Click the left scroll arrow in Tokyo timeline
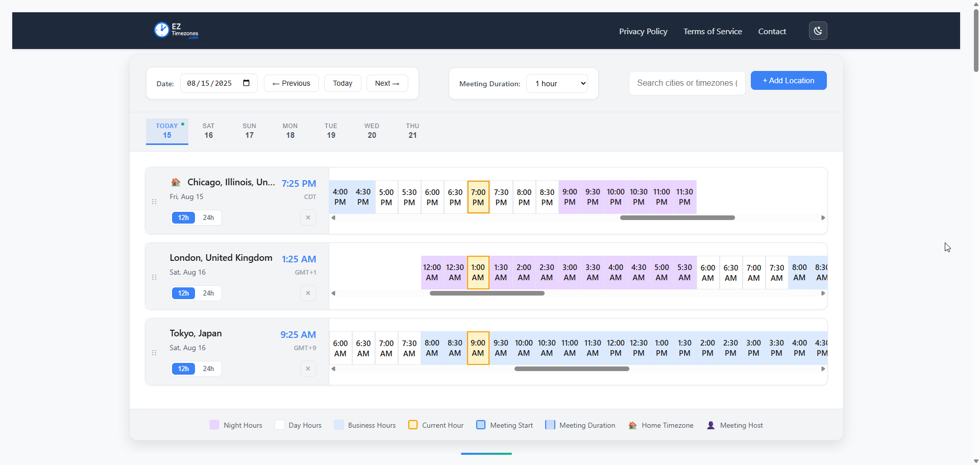The image size is (980, 465). tap(333, 369)
